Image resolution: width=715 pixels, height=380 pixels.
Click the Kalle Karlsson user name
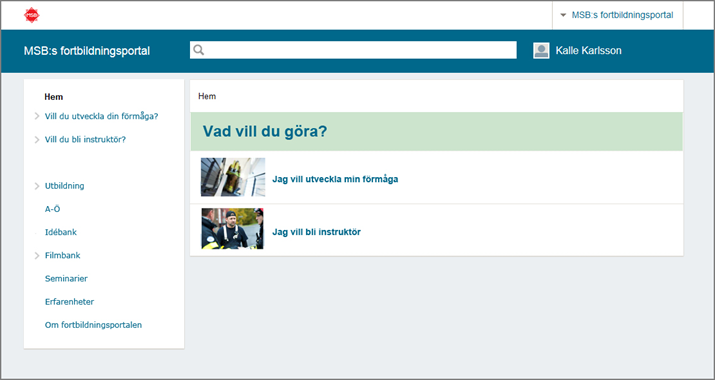coord(588,51)
